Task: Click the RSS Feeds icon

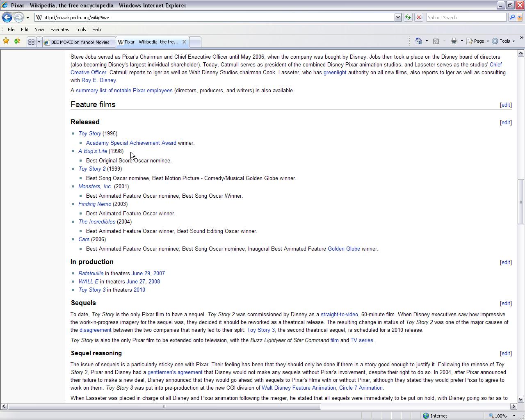Action: pyautogui.click(x=436, y=41)
